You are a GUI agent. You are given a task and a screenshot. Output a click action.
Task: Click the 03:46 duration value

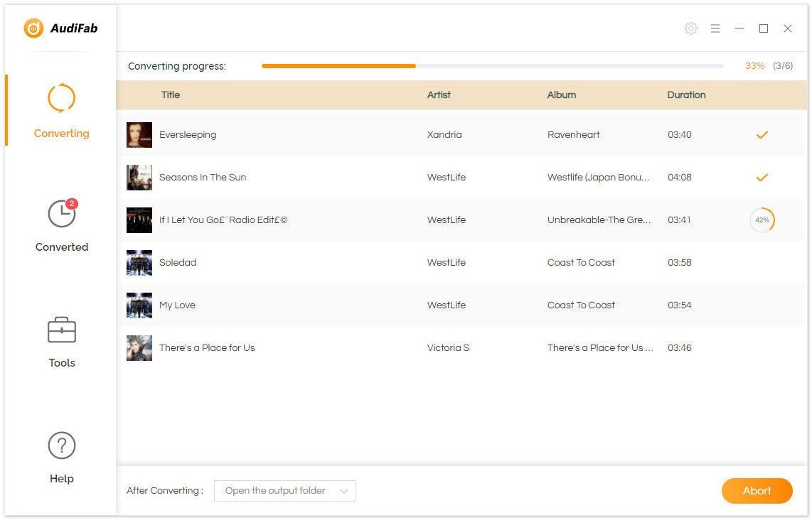(680, 347)
